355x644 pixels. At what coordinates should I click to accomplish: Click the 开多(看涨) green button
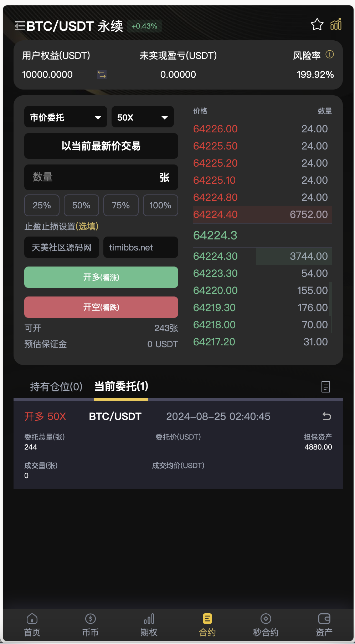101,277
